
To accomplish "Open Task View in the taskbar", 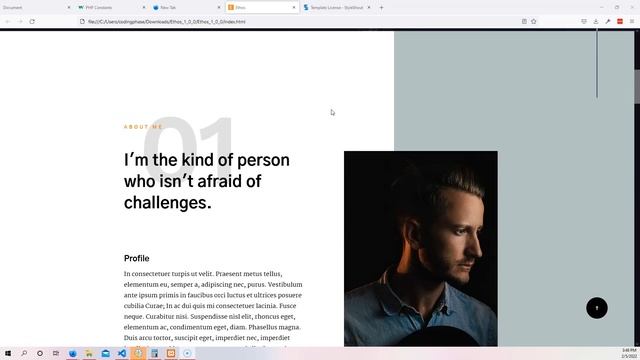I will 56,353.
